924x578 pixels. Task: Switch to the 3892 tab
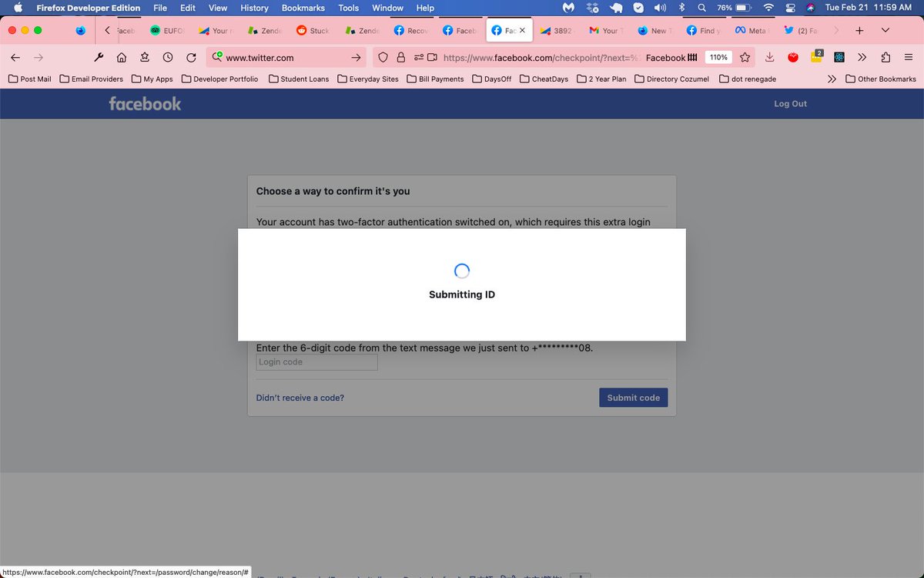[556, 31]
